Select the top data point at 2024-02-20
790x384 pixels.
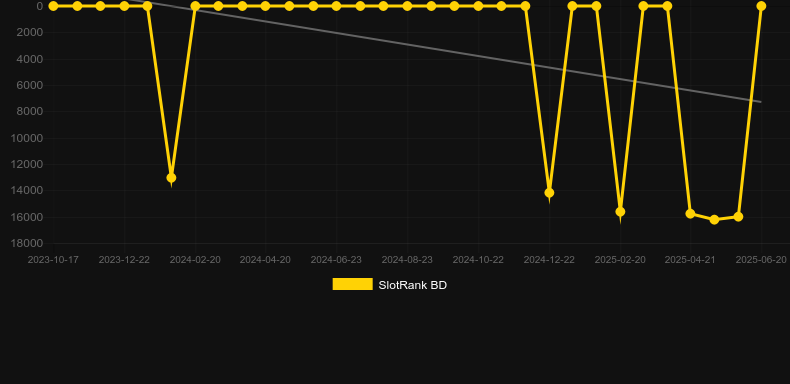click(x=195, y=6)
